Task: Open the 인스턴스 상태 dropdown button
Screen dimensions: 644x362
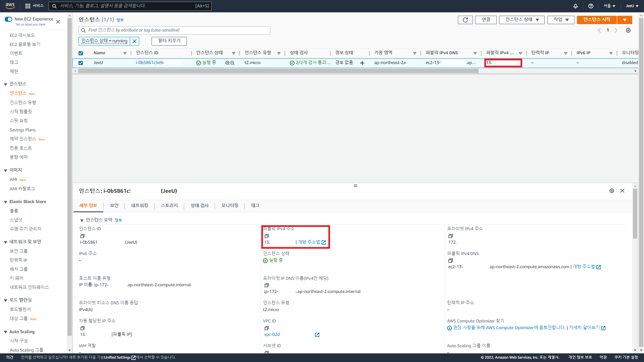Action: coord(522,20)
